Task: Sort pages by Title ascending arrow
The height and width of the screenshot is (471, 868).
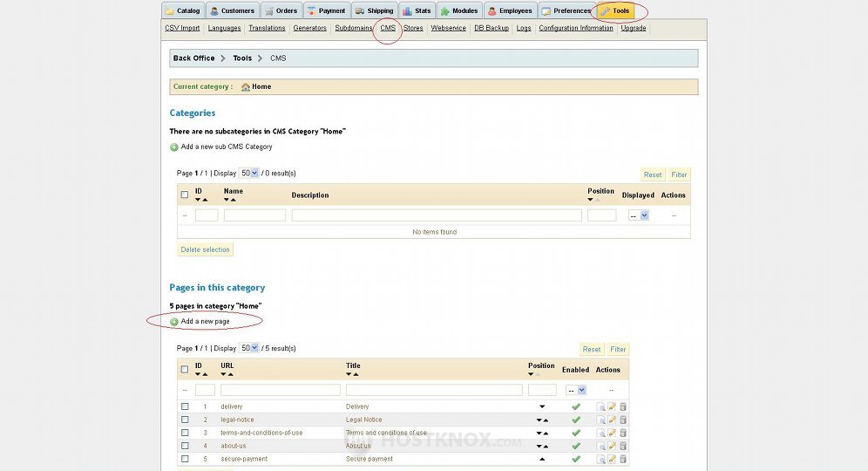Action: click(x=356, y=374)
